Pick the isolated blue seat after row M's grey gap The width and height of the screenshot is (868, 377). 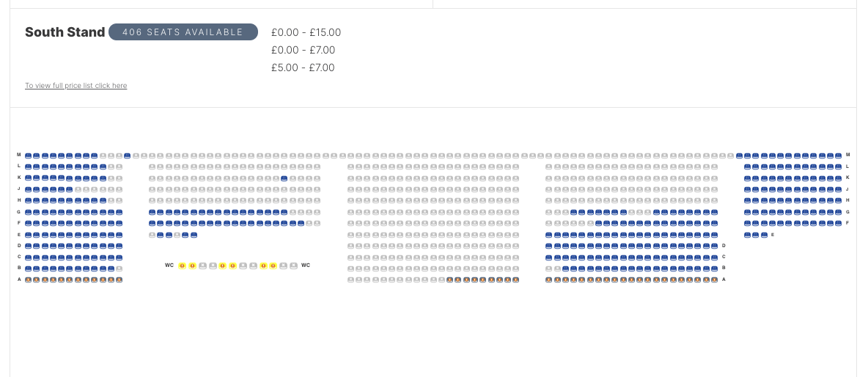[x=127, y=155]
